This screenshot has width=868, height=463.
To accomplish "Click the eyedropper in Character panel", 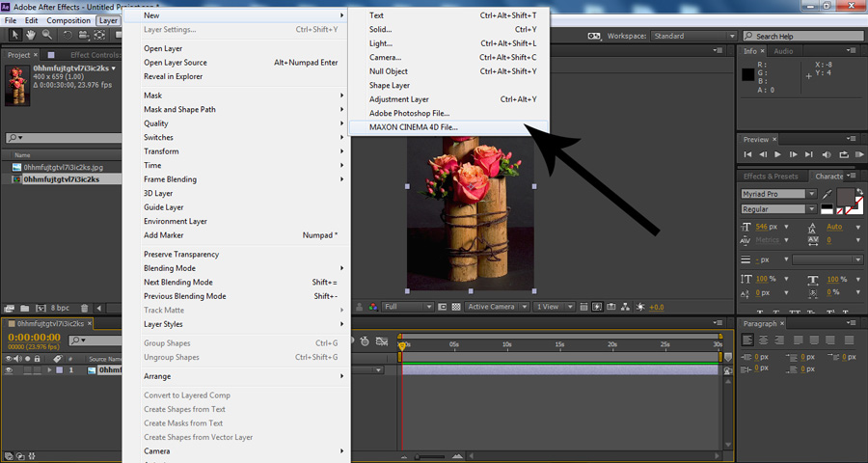I will 827,194.
